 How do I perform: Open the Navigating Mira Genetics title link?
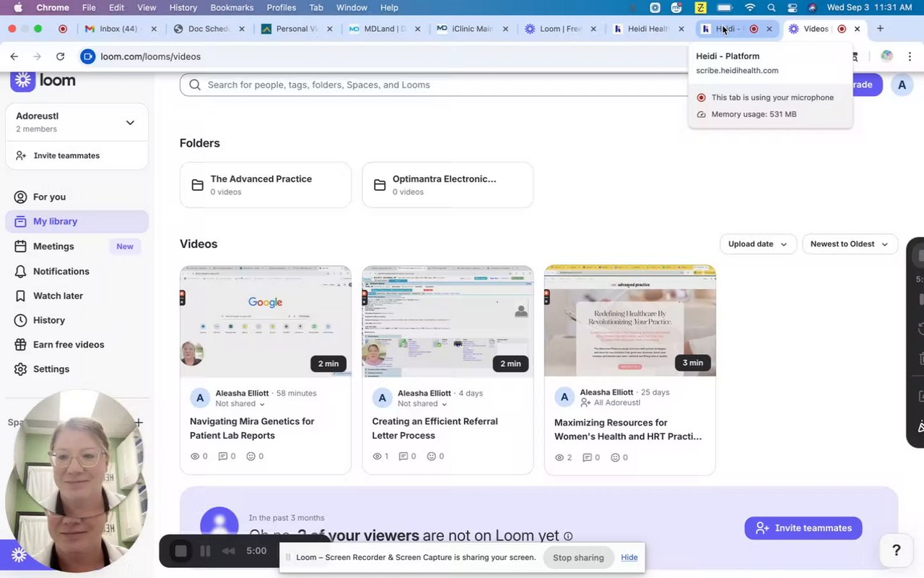pyautogui.click(x=252, y=428)
